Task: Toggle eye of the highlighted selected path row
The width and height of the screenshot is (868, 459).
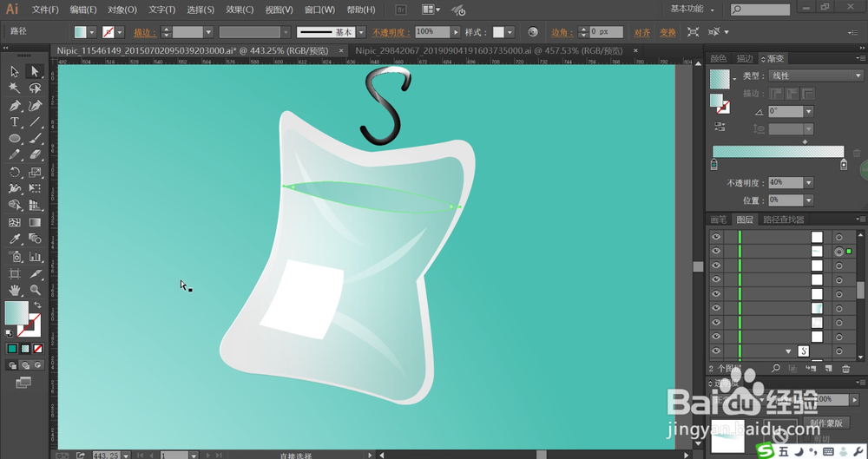Action: pyautogui.click(x=716, y=251)
